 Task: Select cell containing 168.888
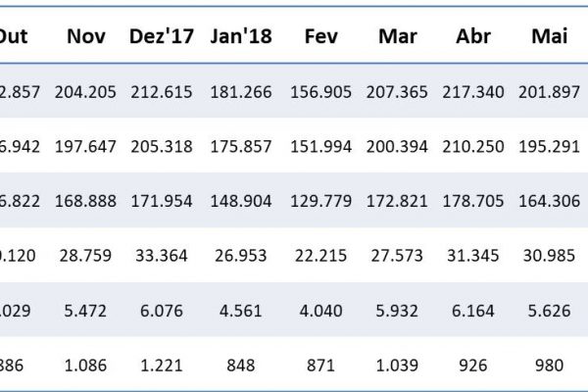click(x=86, y=200)
